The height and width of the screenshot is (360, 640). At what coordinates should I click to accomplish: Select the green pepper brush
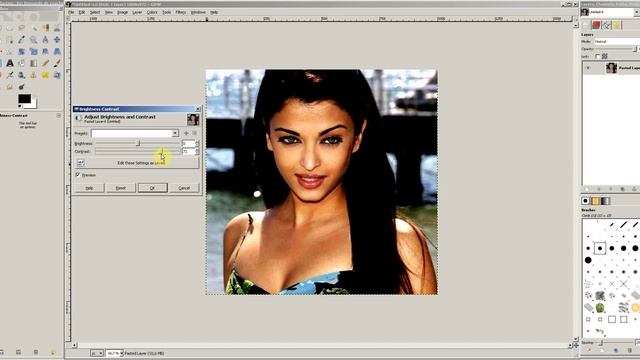(600, 307)
